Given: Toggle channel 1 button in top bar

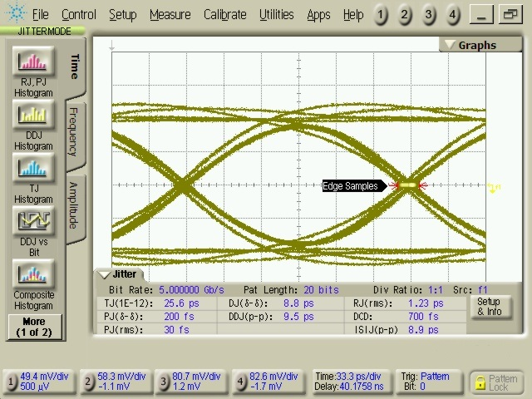Looking at the screenshot, I should pyautogui.click(x=381, y=15).
